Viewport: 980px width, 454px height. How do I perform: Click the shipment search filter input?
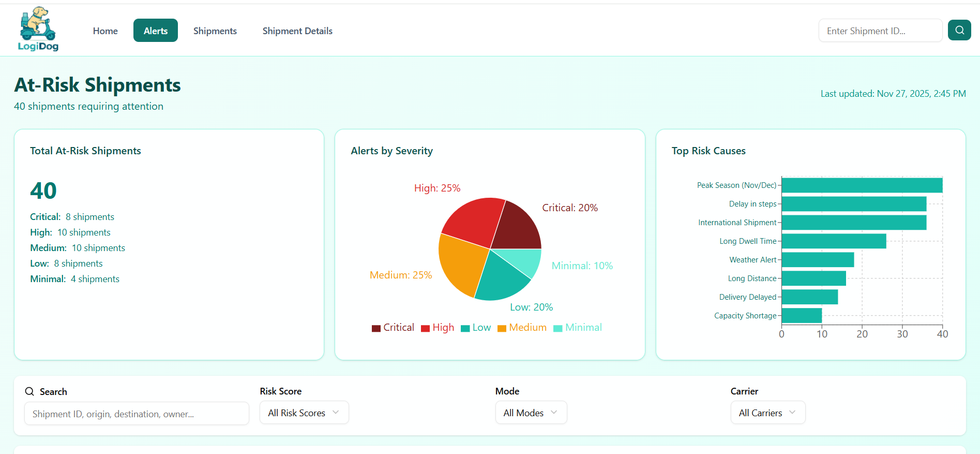pos(137,414)
